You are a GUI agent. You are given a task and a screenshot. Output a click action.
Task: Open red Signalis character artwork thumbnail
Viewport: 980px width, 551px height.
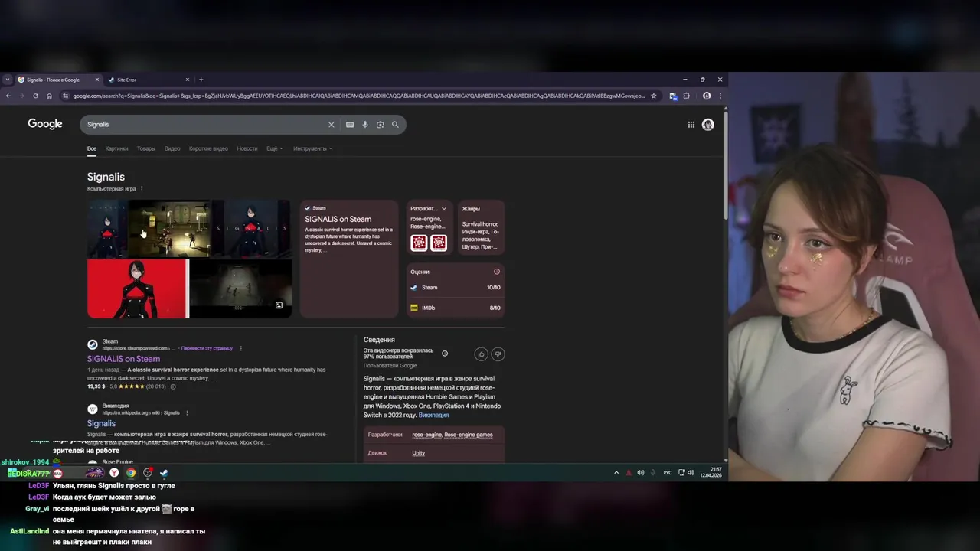tap(137, 289)
